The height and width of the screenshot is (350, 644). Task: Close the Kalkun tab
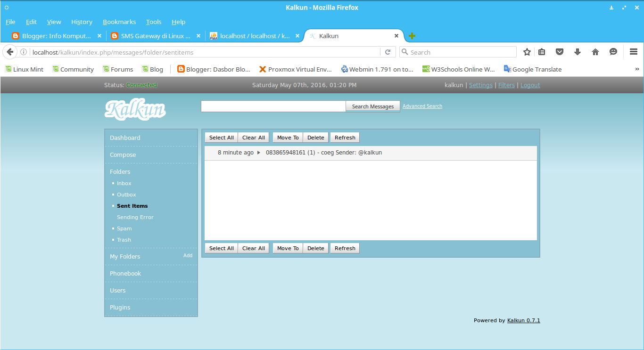[x=396, y=36]
